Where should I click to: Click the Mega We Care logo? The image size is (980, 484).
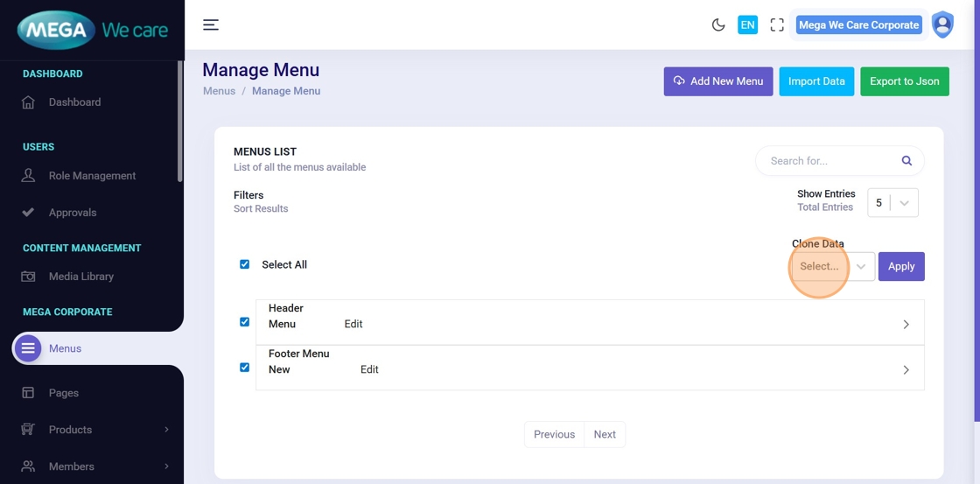92,30
